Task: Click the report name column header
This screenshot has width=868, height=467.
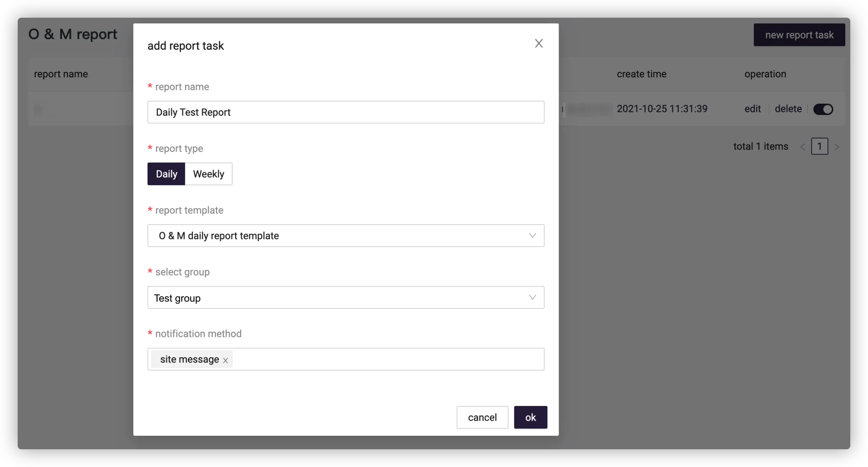Action: pos(61,74)
